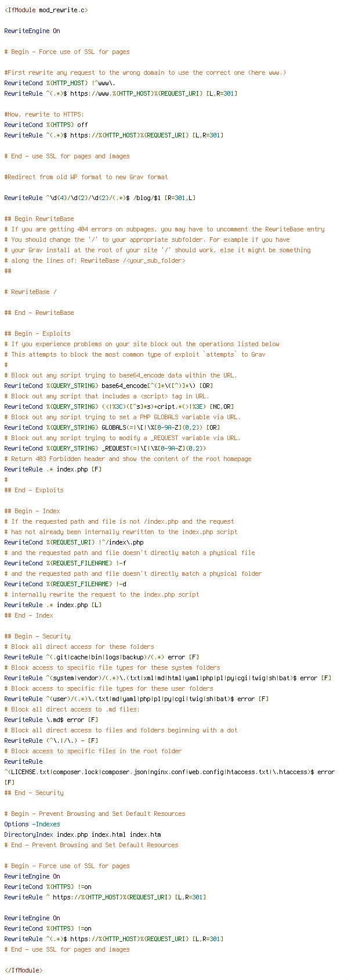Click the 'RewriteRule \.md$ error [F]' line
The height and width of the screenshot is (980, 348).
51,720
